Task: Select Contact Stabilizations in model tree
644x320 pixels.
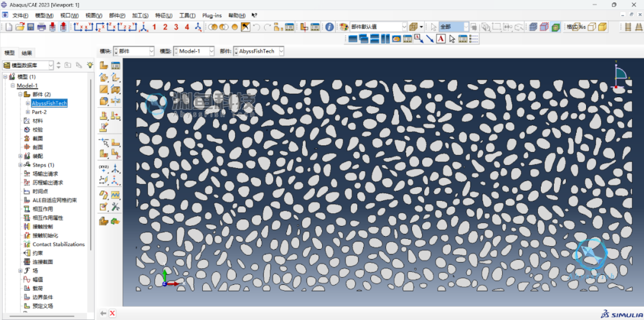Action: (58, 244)
